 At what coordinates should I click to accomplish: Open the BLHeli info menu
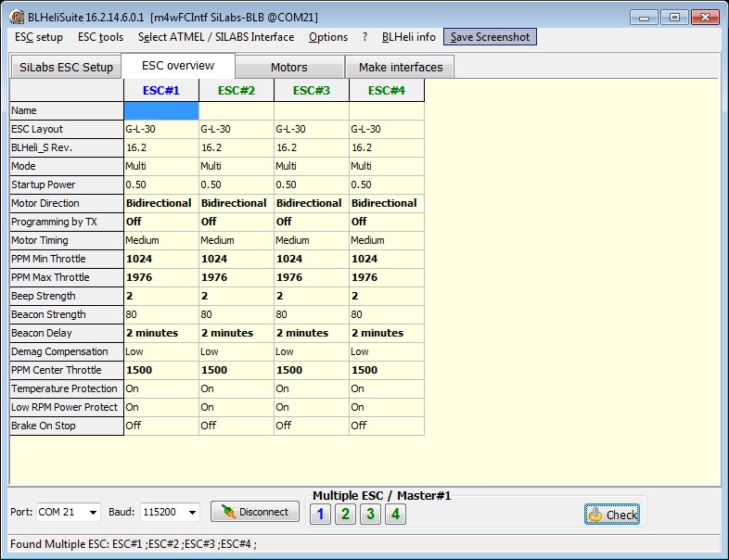click(409, 37)
